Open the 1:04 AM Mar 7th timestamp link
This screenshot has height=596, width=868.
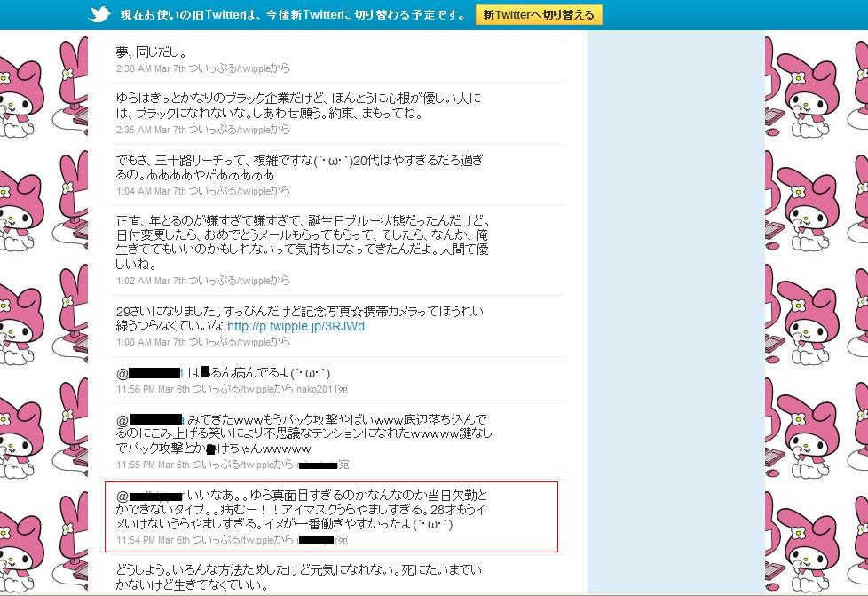click(151, 191)
